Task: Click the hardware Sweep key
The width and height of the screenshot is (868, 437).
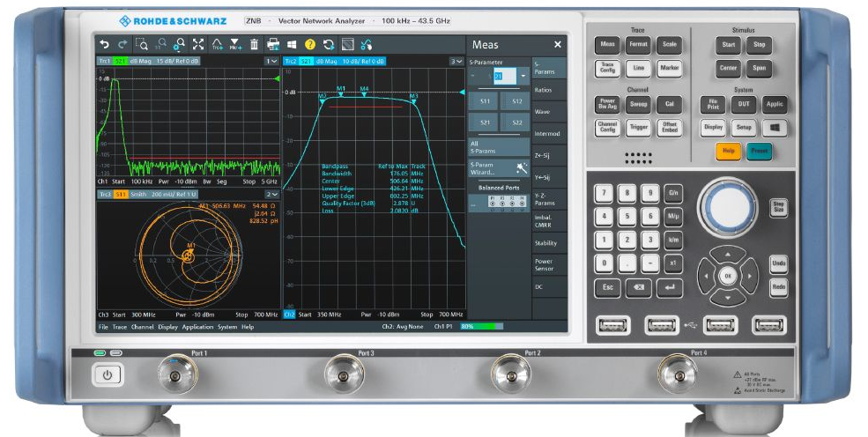Action: [x=638, y=104]
